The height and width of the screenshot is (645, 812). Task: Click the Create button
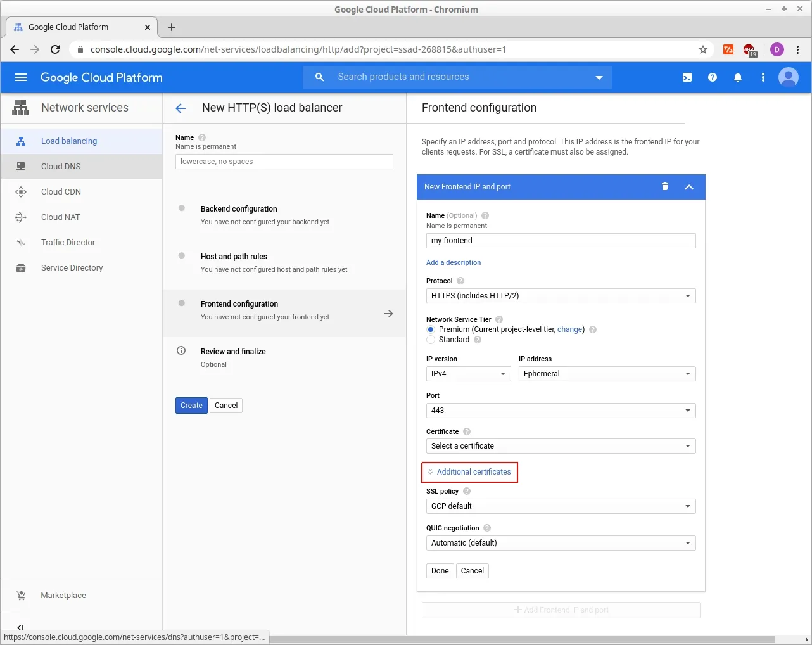[191, 406]
